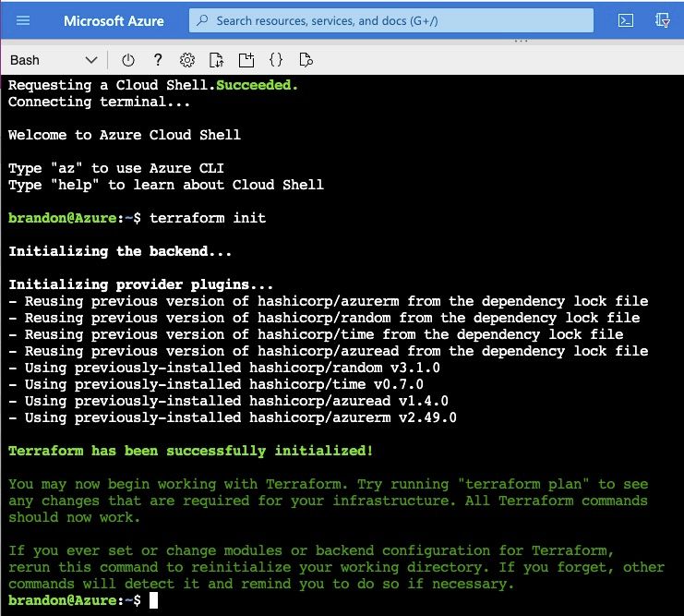This screenshot has height=616, width=684.
Task: Open a new Cloud Shell session
Action: [246, 60]
